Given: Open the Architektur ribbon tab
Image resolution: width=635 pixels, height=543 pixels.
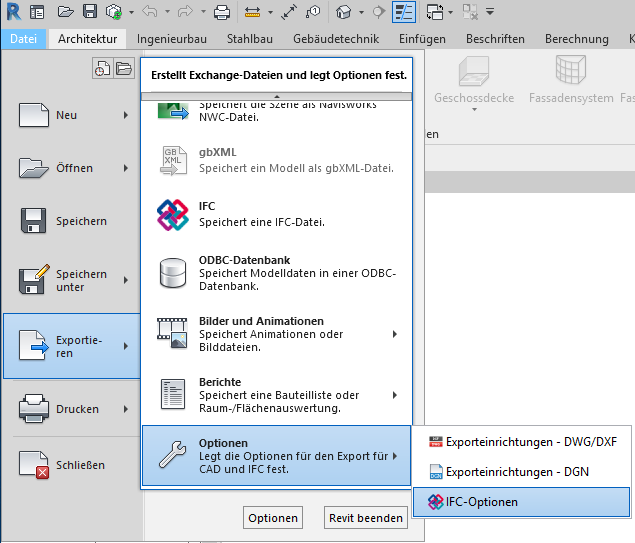Looking at the screenshot, I should tap(87, 39).
